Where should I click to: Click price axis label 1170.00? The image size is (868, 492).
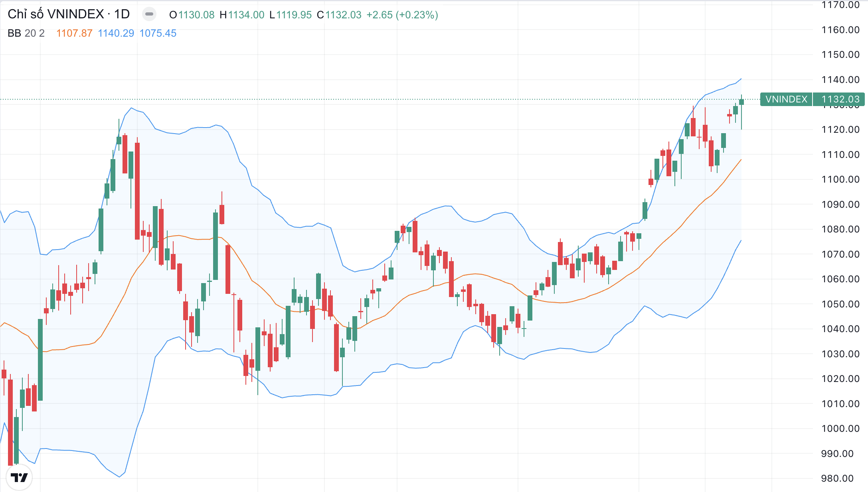click(x=840, y=5)
